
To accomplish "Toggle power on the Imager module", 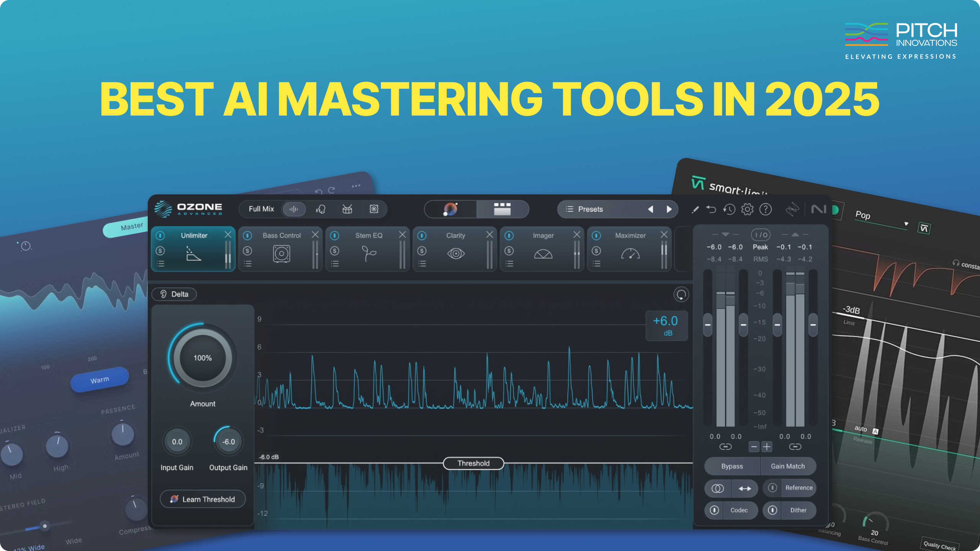I will [509, 235].
